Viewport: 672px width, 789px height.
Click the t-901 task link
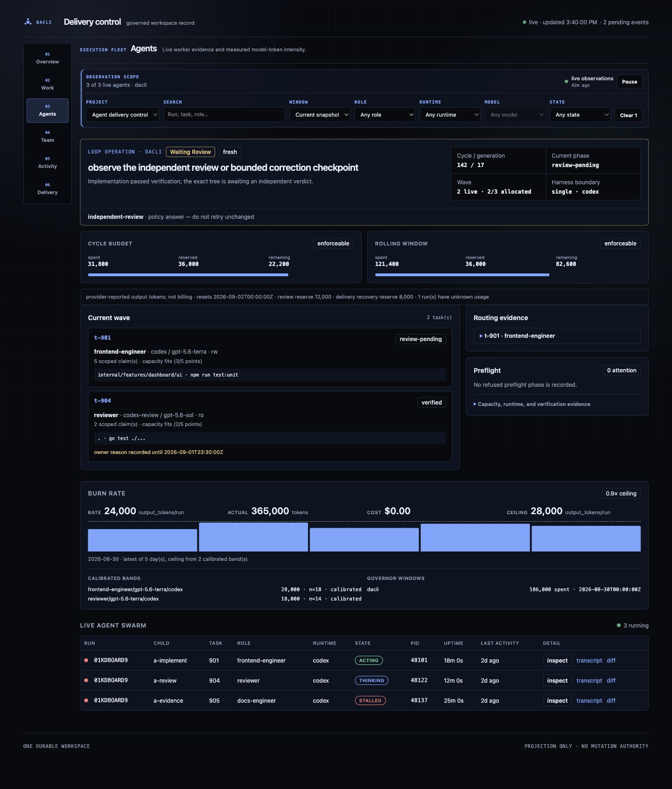click(x=102, y=338)
